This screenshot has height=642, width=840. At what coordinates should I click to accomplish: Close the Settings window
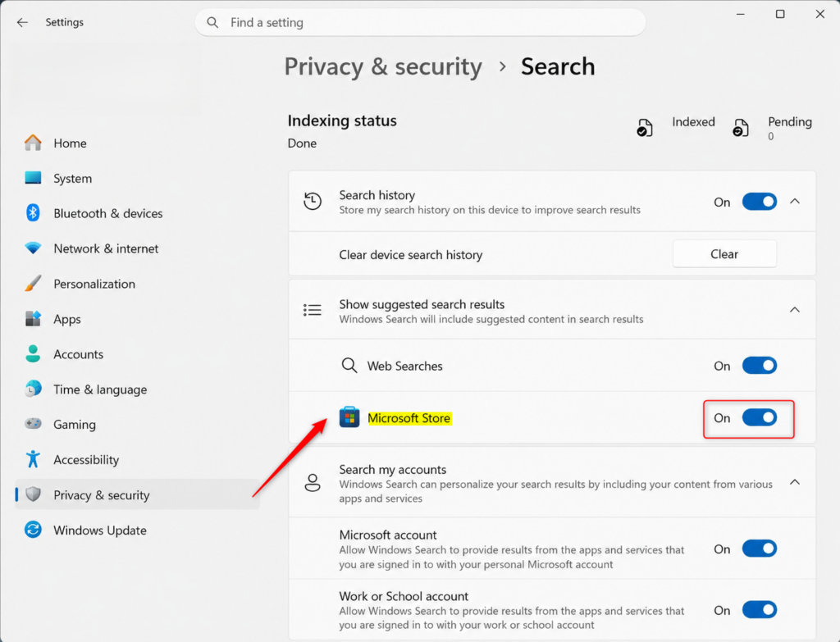pos(819,15)
